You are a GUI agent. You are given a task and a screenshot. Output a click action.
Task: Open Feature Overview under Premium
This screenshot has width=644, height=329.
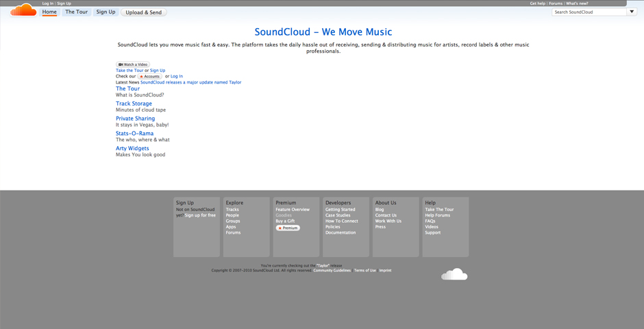293,210
